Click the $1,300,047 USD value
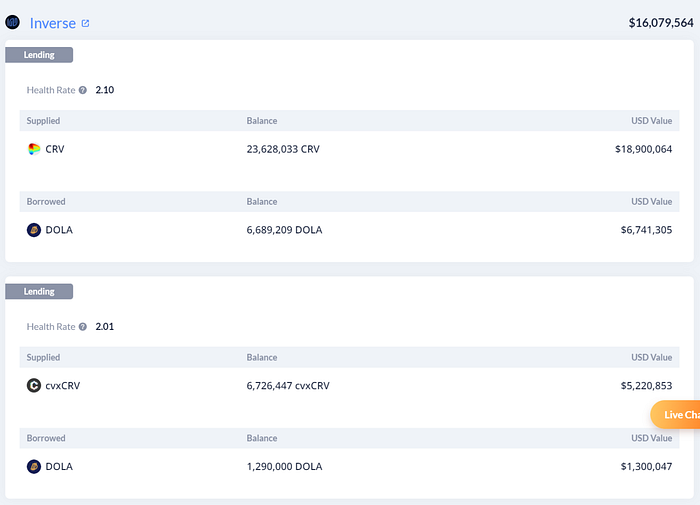The width and height of the screenshot is (700, 505). (646, 466)
